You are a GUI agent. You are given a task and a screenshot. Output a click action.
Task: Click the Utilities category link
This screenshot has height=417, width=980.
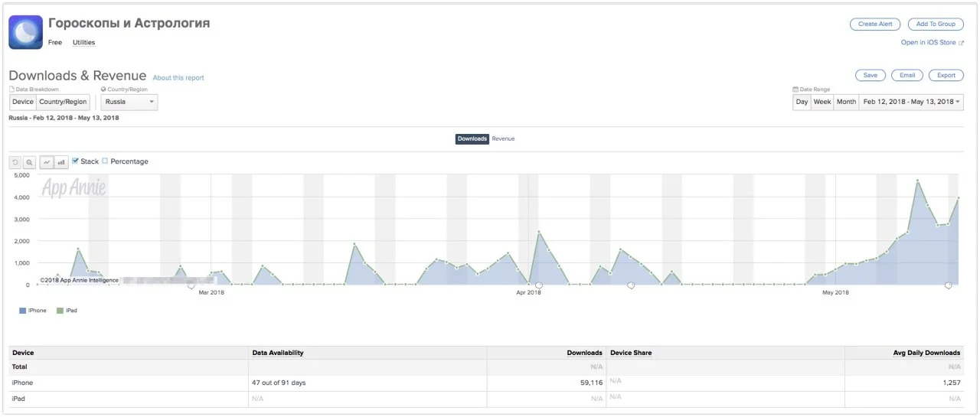pos(83,43)
